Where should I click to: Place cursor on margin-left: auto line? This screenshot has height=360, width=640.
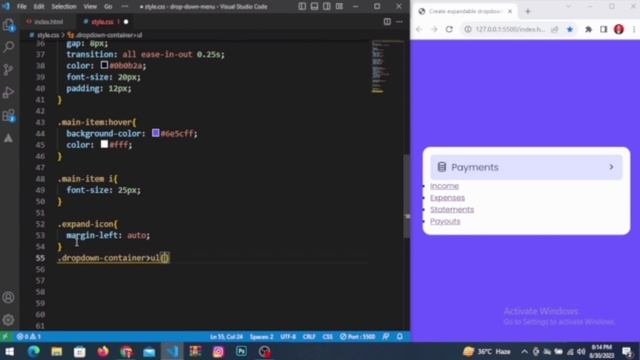108,236
